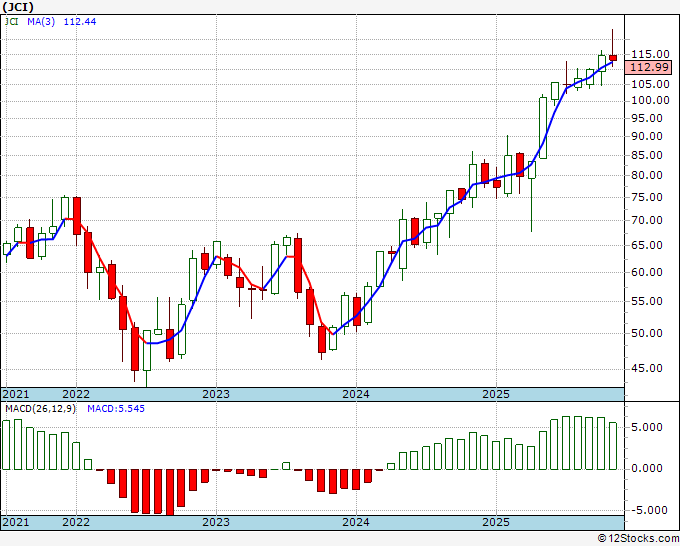Click the 50.00 price axis label

coord(647,333)
